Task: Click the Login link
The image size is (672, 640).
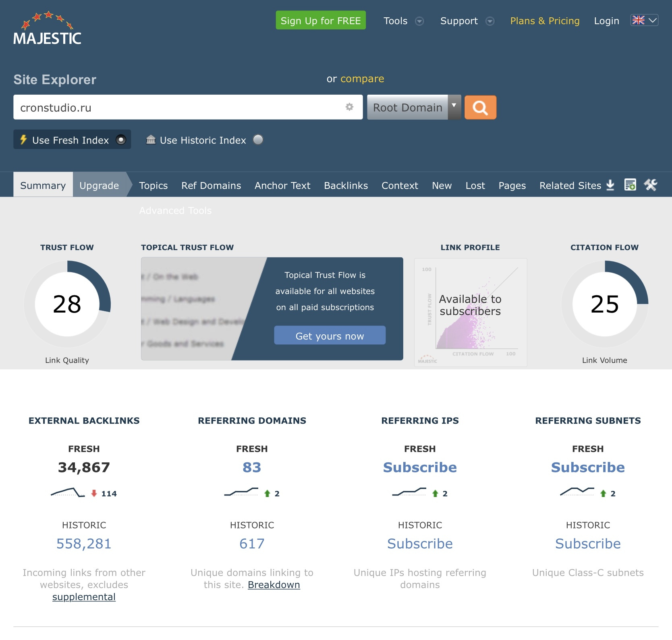Action: pos(606,21)
